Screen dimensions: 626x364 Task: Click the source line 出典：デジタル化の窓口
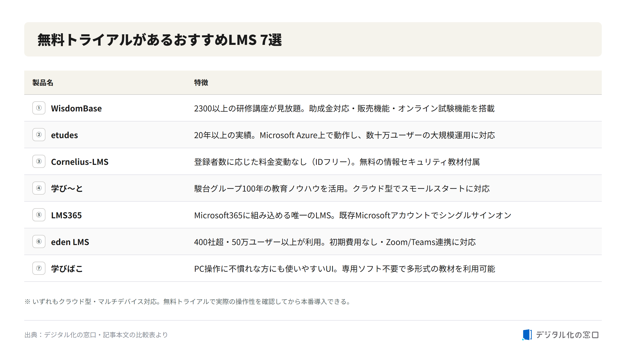96,335
